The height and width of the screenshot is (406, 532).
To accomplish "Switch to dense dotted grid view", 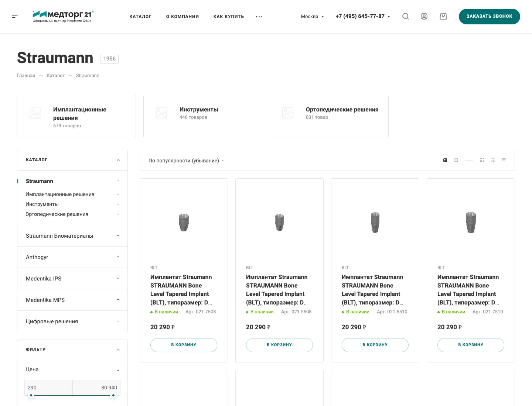I will pyautogui.click(x=482, y=160).
